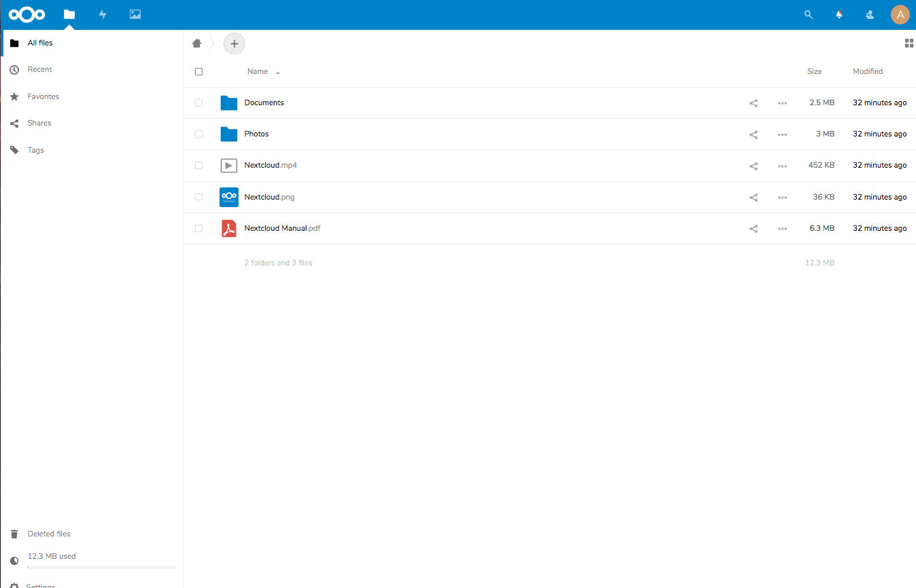This screenshot has height=588, width=916.
Task: Open the search magnifier icon
Action: 808,14
